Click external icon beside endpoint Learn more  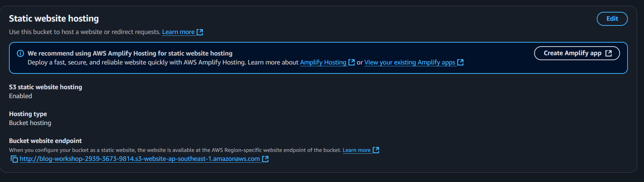(x=376, y=150)
